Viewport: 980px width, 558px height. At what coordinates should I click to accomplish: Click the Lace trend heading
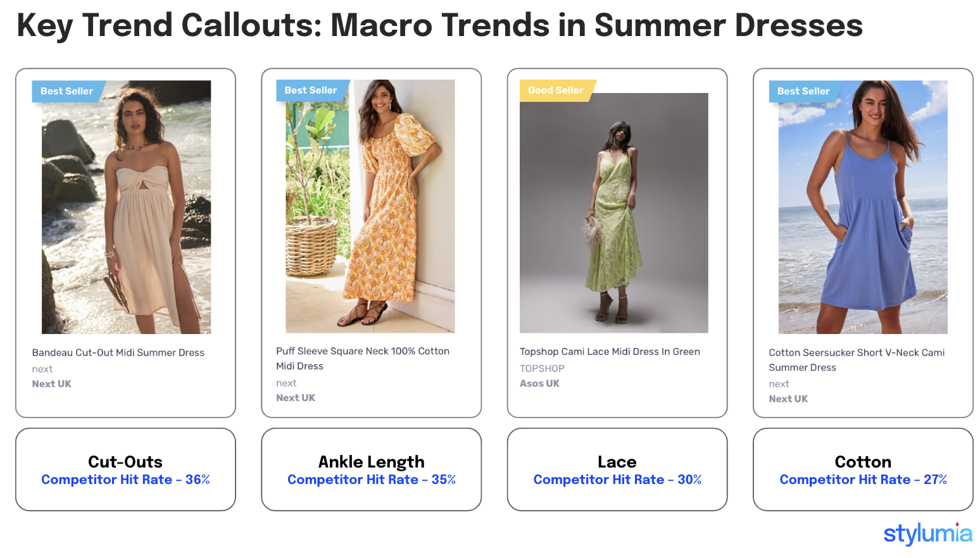click(617, 462)
